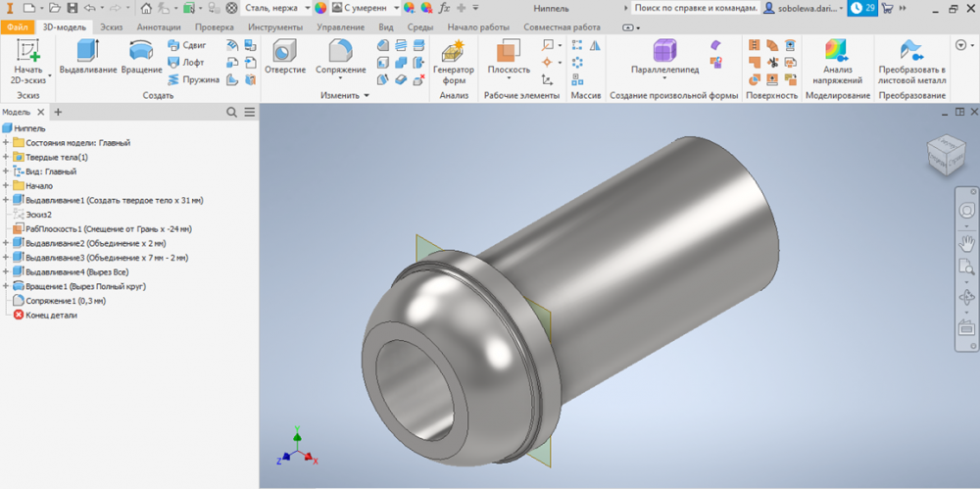Click the help and commands search field
This screenshot has height=489, width=980.
[694, 8]
